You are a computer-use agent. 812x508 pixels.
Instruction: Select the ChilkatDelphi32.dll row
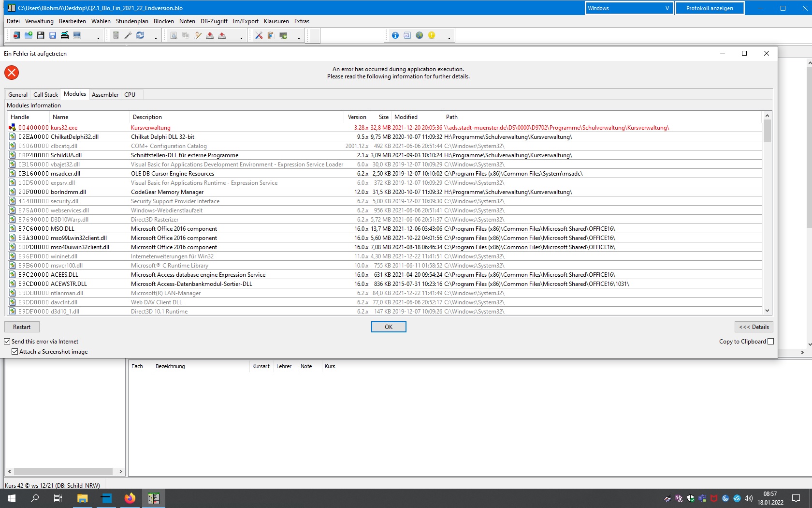385,137
